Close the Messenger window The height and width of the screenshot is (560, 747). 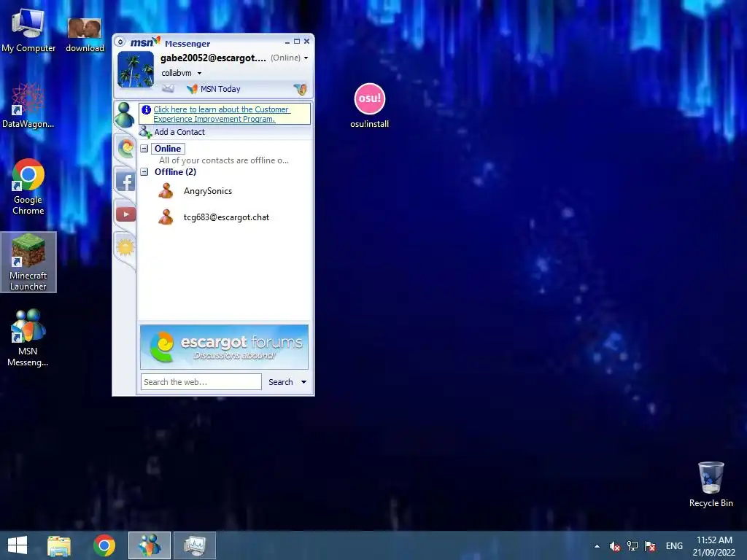tap(307, 42)
